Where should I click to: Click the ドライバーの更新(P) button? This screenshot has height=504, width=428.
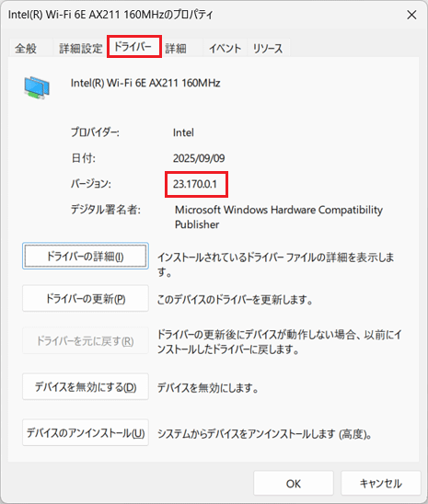click(x=86, y=299)
